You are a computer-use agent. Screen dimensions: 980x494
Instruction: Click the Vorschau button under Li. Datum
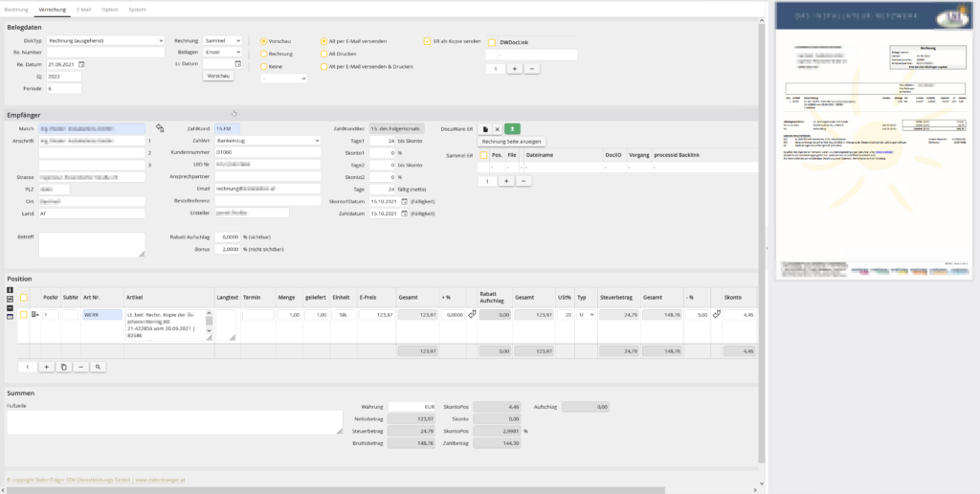click(219, 76)
